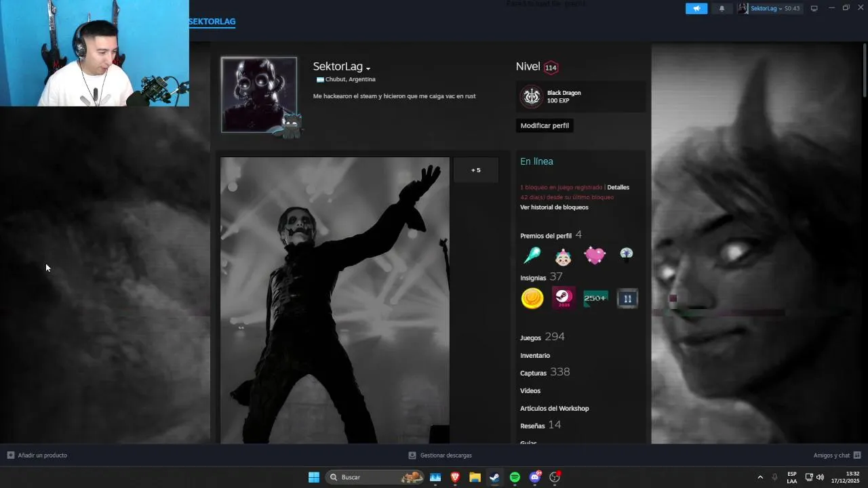Open the Windows Start menu

click(314, 477)
